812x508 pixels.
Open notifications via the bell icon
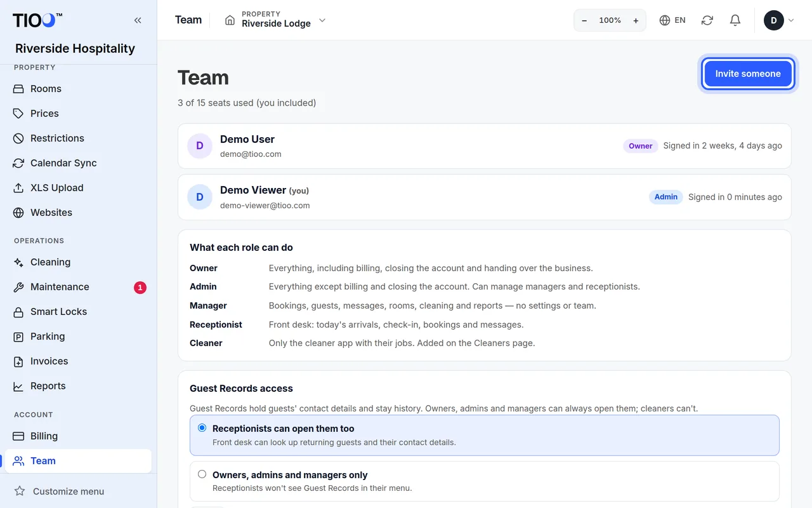(735, 20)
